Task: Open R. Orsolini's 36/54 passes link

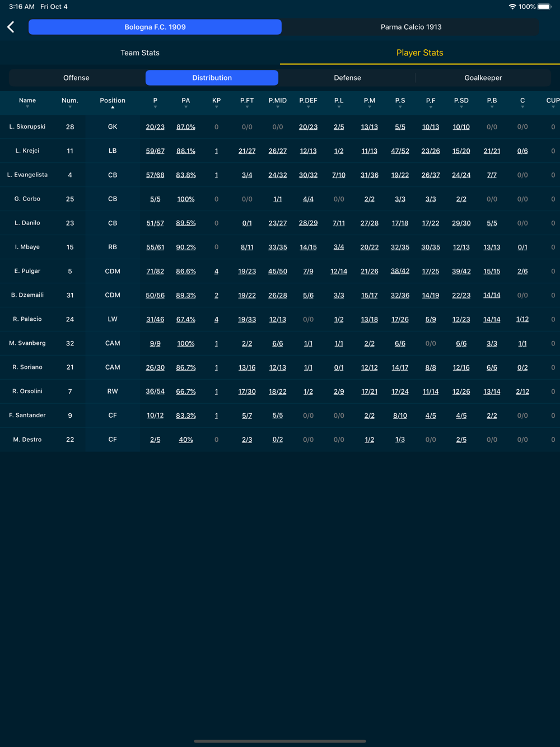Action: pyautogui.click(x=155, y=391)
